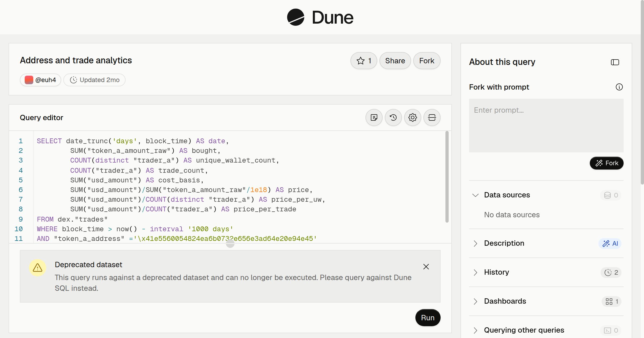
Task: Click the Fork button in the title bar
Action: pyautogui.click(x=427, y=61)
